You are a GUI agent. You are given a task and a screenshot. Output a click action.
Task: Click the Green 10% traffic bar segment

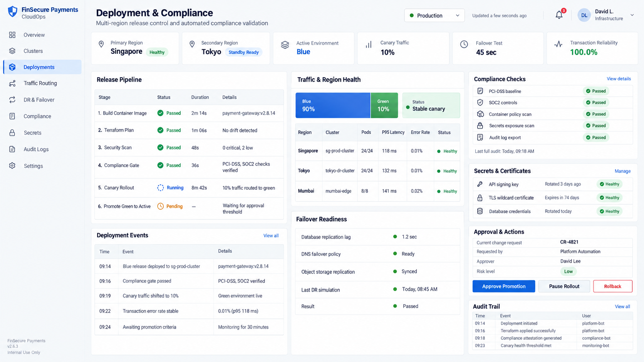click(384, 105)
